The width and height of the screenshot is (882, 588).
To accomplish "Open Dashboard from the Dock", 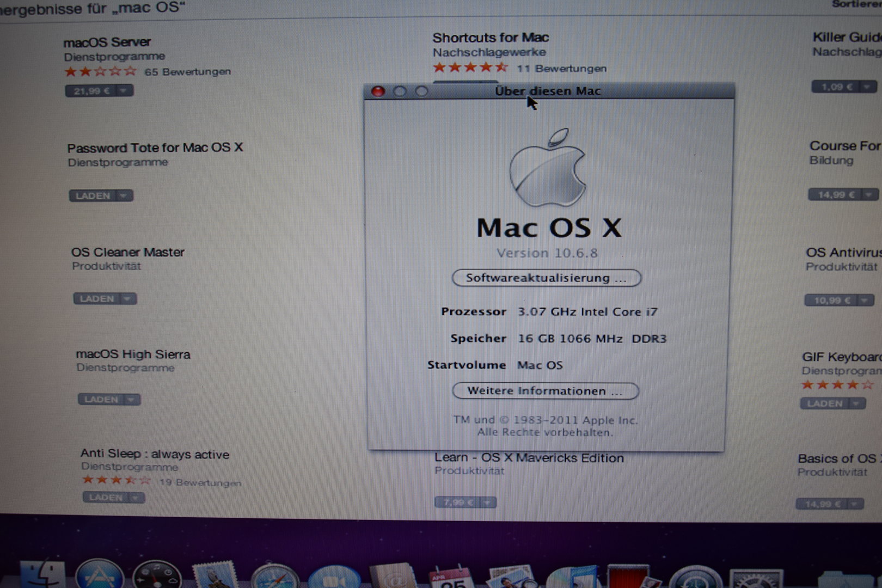I will (157, 575).
